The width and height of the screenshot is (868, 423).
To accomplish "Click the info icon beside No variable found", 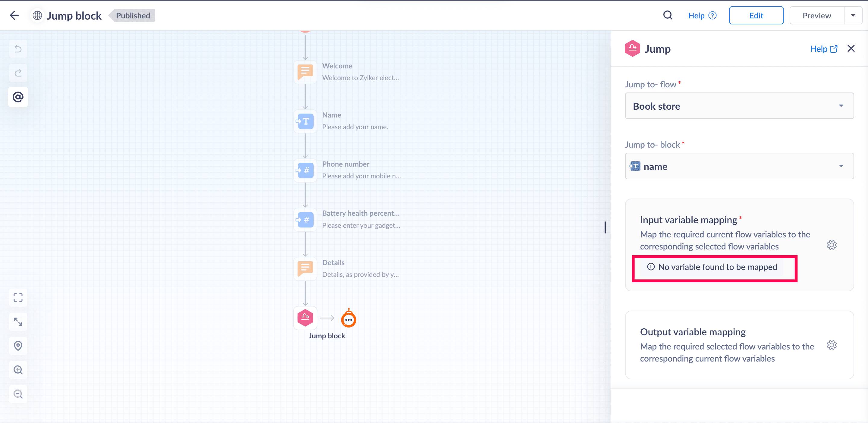I will (651, 267).
